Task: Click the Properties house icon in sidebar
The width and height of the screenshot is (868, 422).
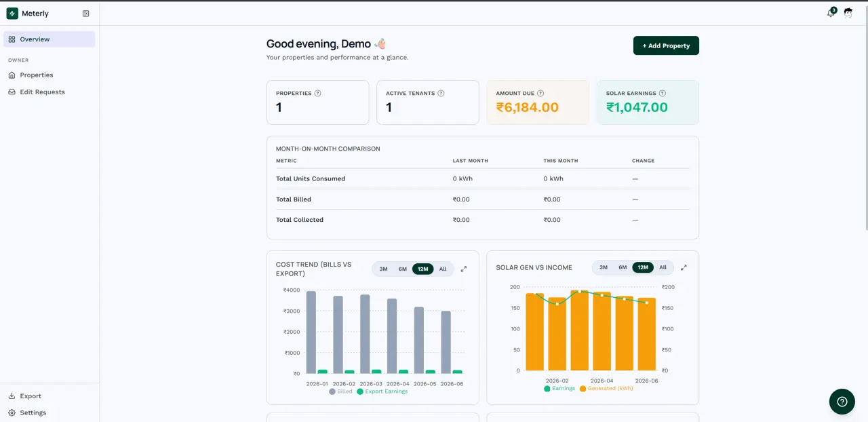Action: click(x=12, y=75)
